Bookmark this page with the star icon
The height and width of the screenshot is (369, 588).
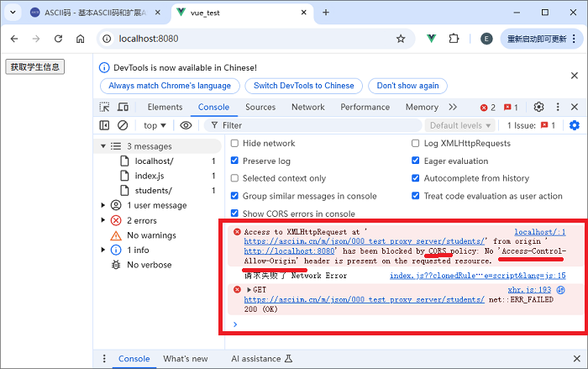tap(401, 39)
